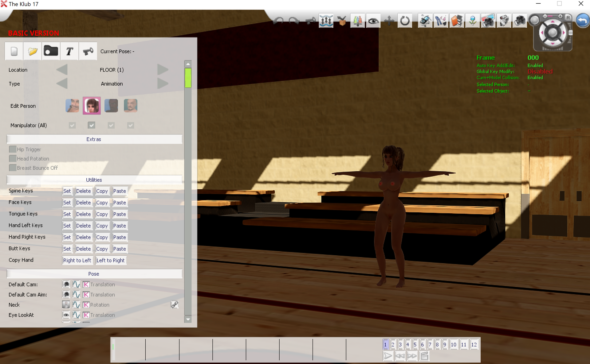590x364 pixels.
Task: Click Right to Left copy hand button
Action: (77, 260)
